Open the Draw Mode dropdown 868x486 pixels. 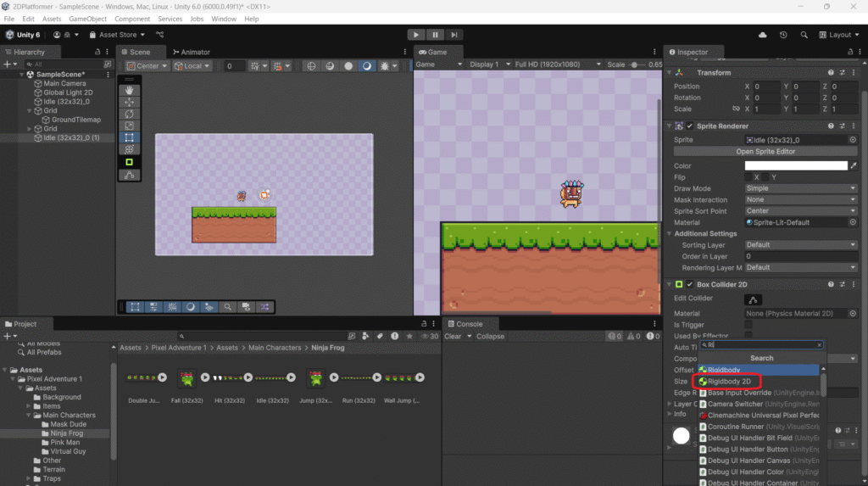tap(801, 188)
